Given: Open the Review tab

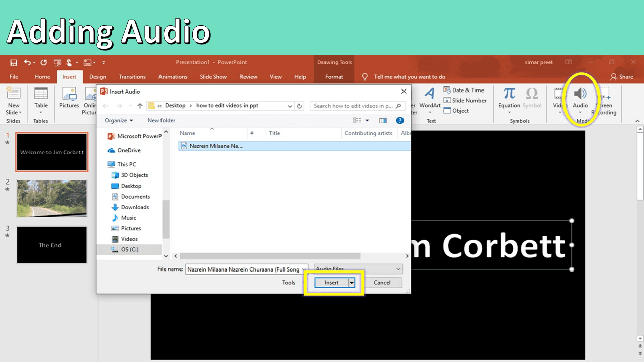Looking at the screenshot, I should [x=249, y=77].
